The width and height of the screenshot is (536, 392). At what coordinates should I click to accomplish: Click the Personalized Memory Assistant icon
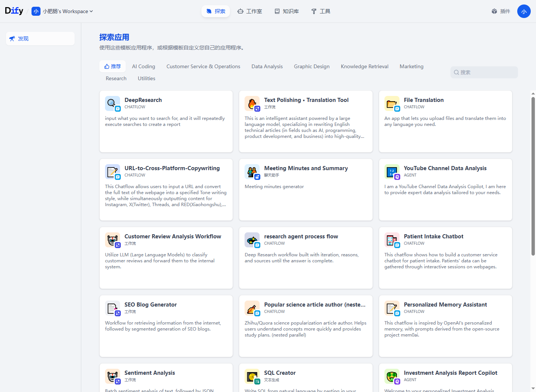[x=392, y=308]
